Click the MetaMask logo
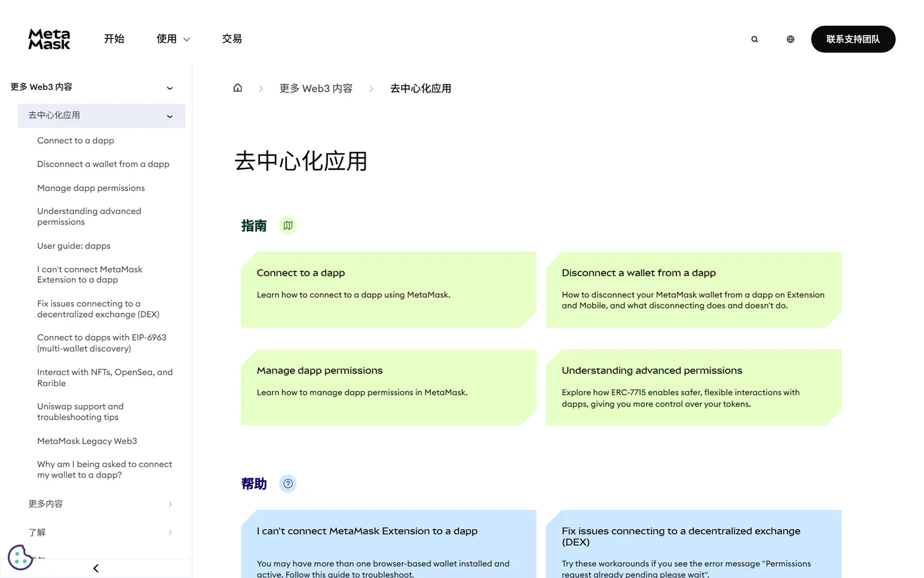The height and width of the screenshot is (578, 924). click(49, 39)
